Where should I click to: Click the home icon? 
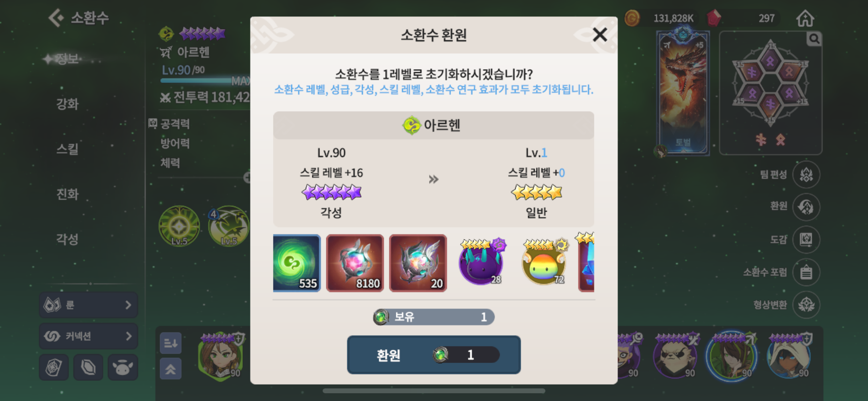[805, 18]
